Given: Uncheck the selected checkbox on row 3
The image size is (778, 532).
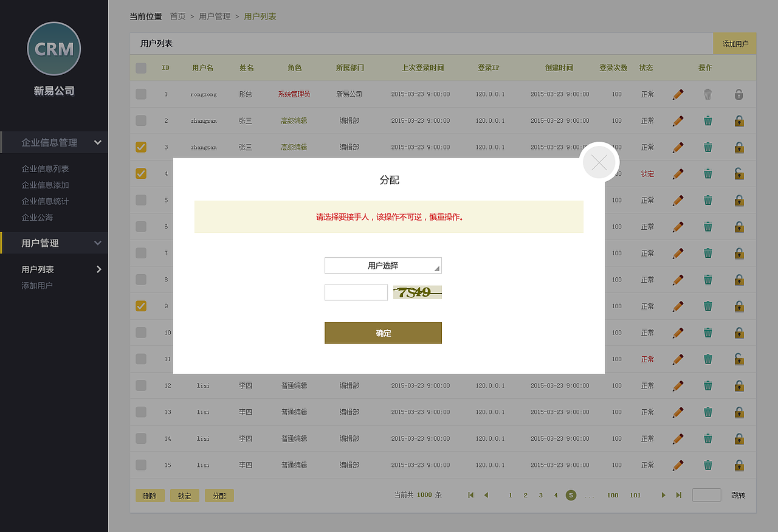Looking at the screenshot, I should click(x=140, y=147).
